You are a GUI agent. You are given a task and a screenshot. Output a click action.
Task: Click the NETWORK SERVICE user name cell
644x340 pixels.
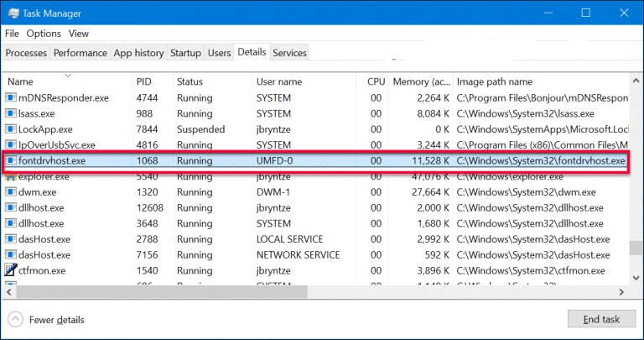coord(299,255)
